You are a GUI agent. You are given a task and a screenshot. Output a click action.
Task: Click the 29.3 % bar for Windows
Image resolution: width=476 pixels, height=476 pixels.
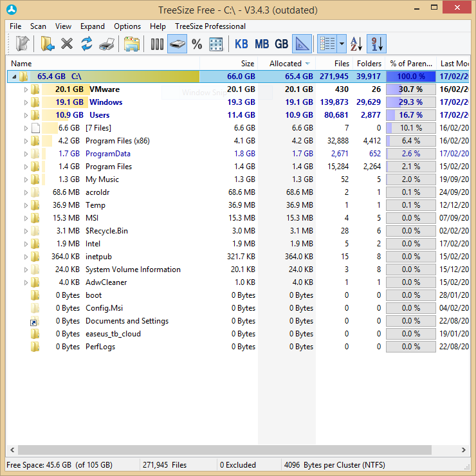pos(411,102)
